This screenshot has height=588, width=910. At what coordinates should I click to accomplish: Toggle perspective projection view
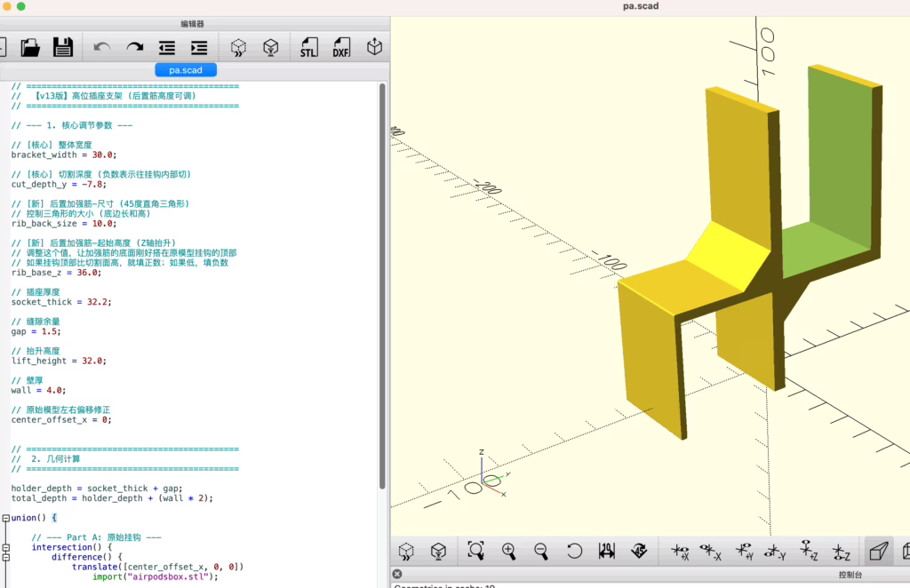pyautogui.click(x=877, y=552)
